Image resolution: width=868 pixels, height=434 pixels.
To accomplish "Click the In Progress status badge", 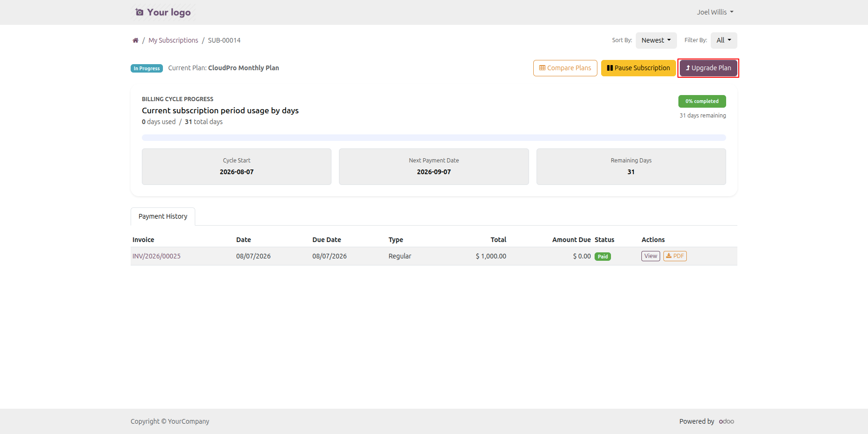I will [147, 68].
